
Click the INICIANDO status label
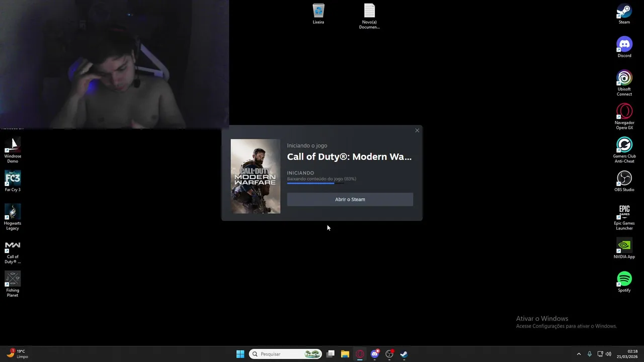click(300, 173)
